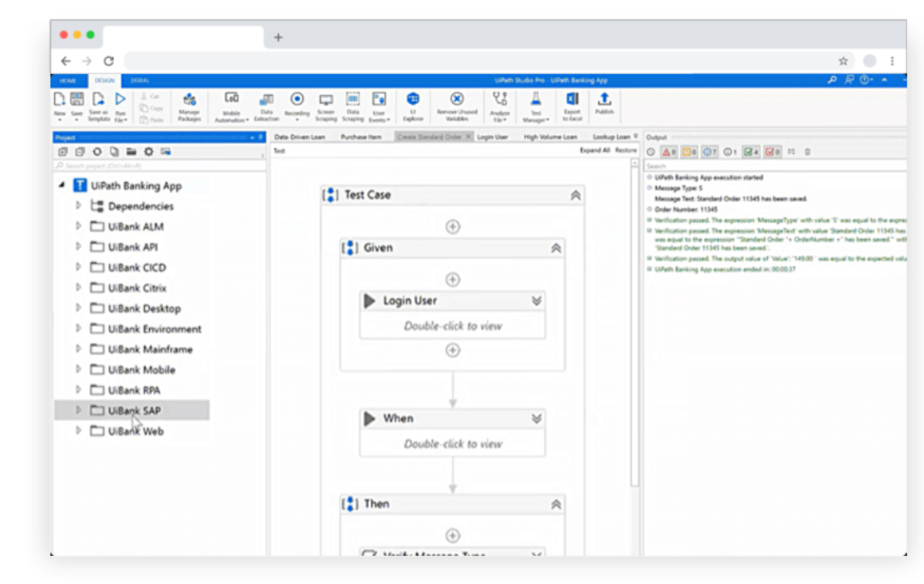Click Remove Unused Variables
Viewport: 924px width, 584px height.
[457, 107]
